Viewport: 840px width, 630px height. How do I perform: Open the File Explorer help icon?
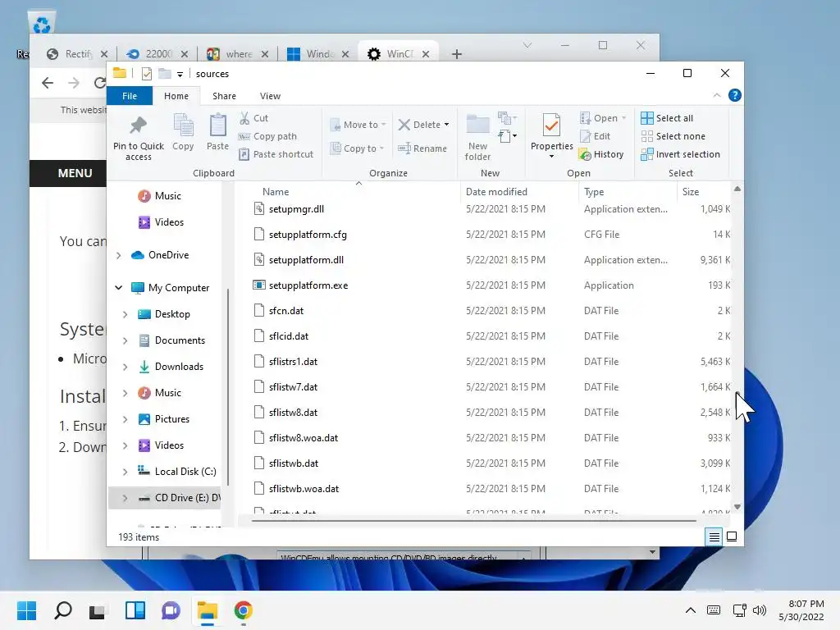point(734,95)
